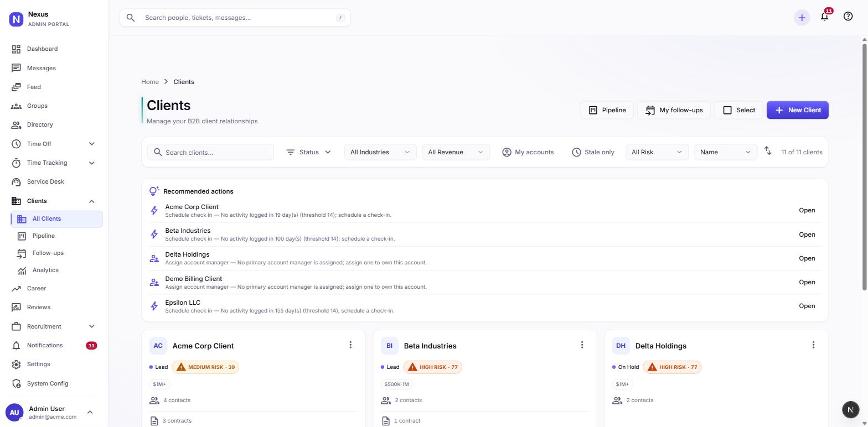Open the Beta Industries recommended action
Image resolution: width=868 pixels, height=427 pixels.
(x=807, y=235)
